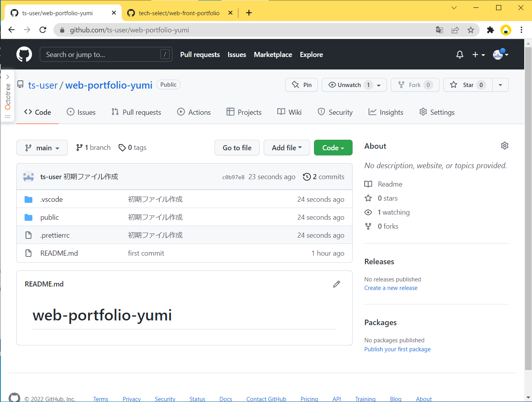Screen dimensions: 532x402
Task: Click the Chrome profile avatar icon
Action: 506,30
